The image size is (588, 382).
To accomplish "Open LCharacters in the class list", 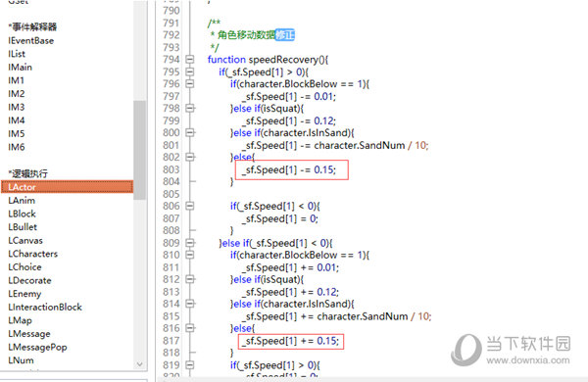I will point(33,254).
